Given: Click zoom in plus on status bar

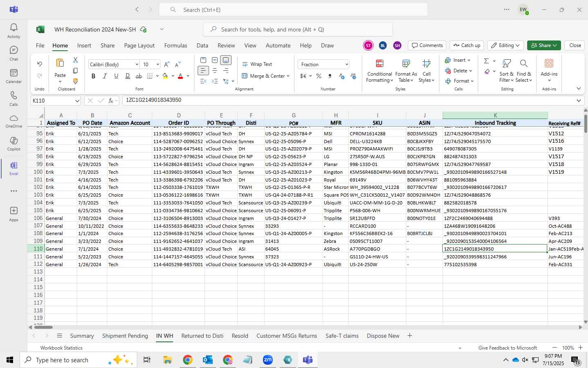Looking at the screenshot, I should click(580, 348).
